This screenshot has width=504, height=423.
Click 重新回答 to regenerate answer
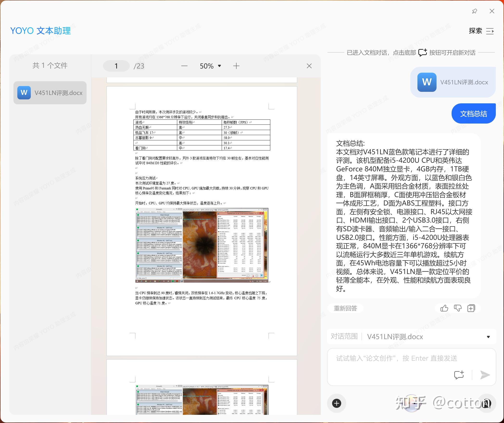pyautogui.click(x=345, y=308)
